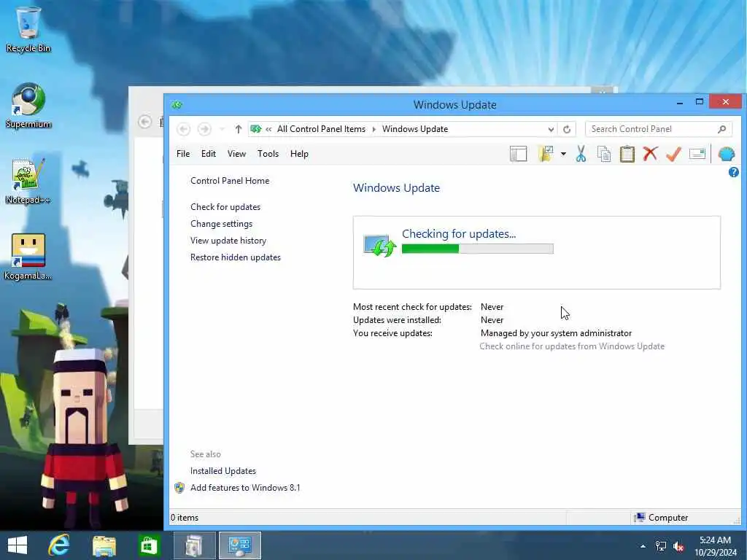Screen dimensions: 747x560
Task: Open the folder options dropdown arrow in the toolbar
Action: pos(563,154)
